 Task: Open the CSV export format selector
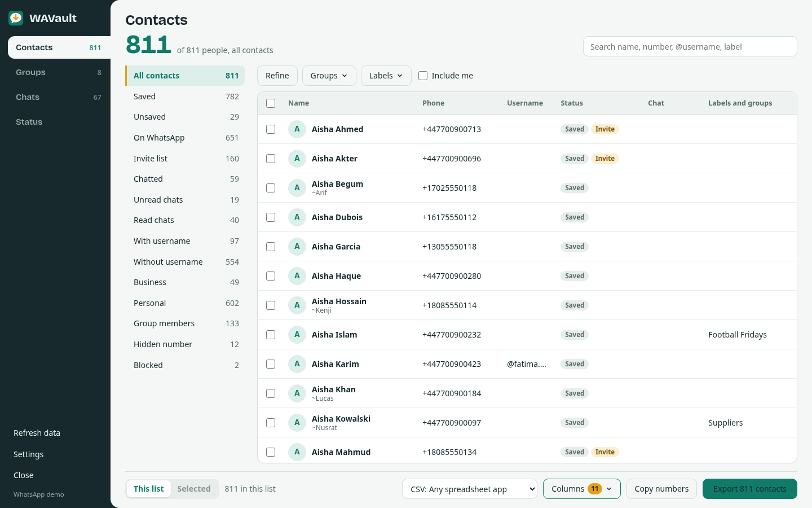[470, 489]
